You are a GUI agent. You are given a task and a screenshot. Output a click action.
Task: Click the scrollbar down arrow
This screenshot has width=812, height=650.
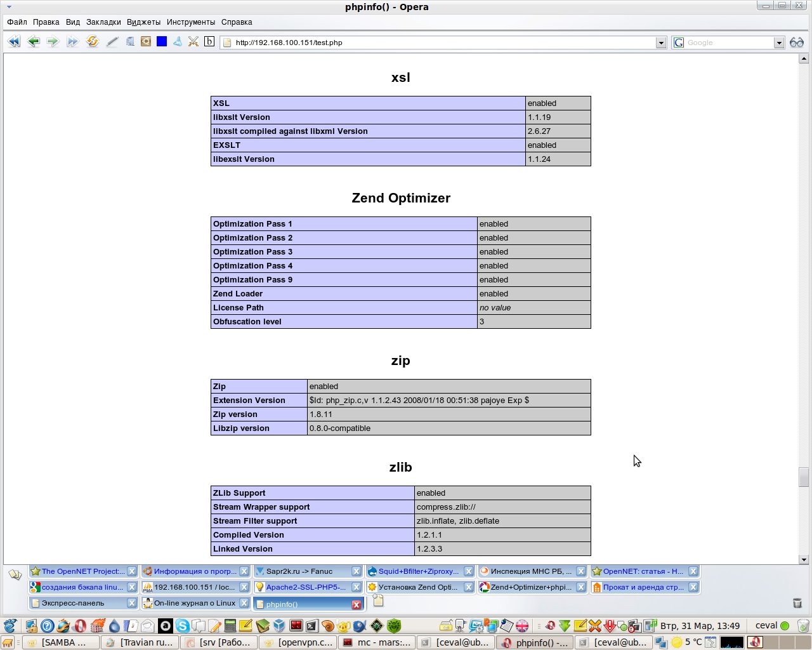point(804,559)
